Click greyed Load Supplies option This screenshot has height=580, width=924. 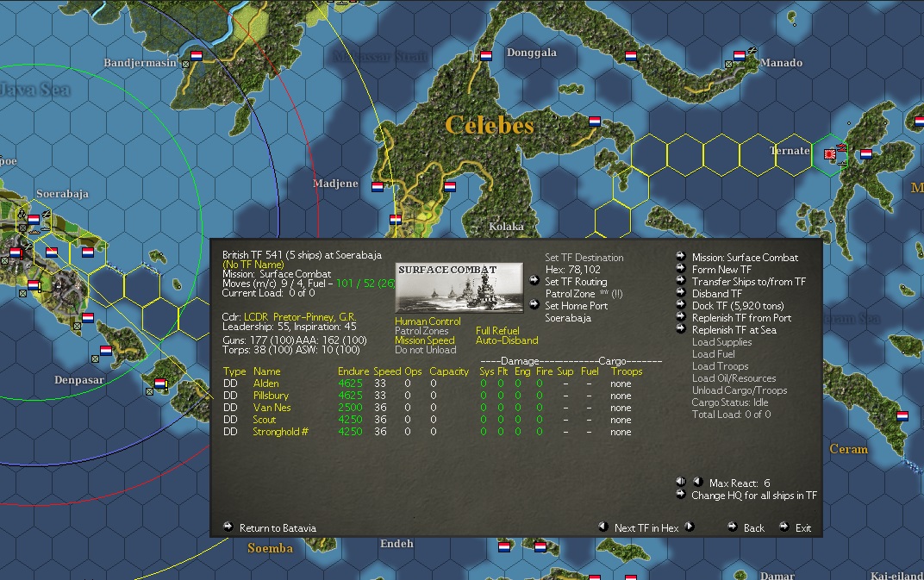tap(722, 342)
